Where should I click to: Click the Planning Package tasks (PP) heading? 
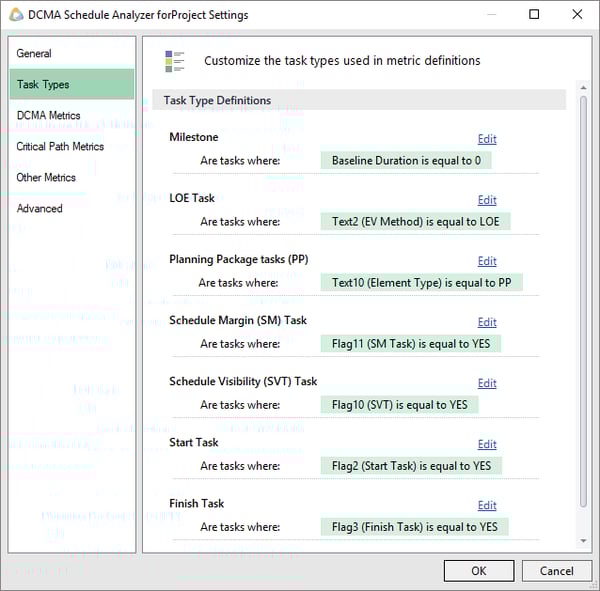click(x=239, y=259)
